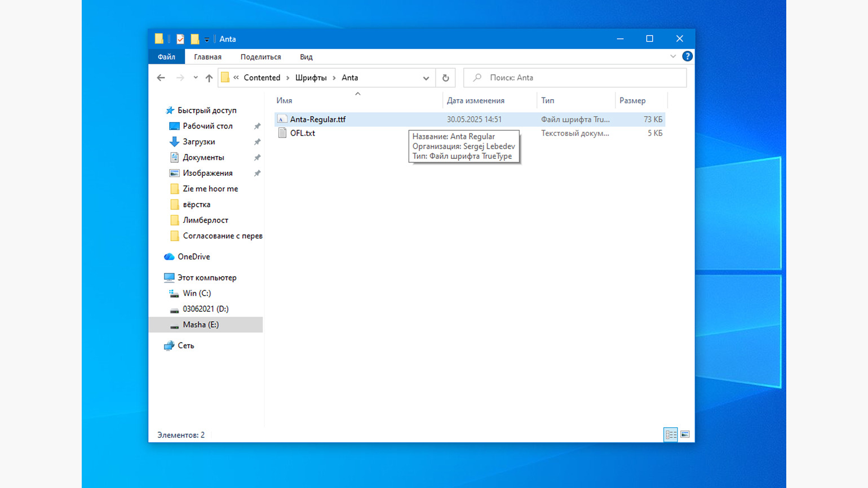The width and height of the screenshot is (868, 488).
Task: Open the Загрузки folder in sidebar
Action: click(198, 141)
